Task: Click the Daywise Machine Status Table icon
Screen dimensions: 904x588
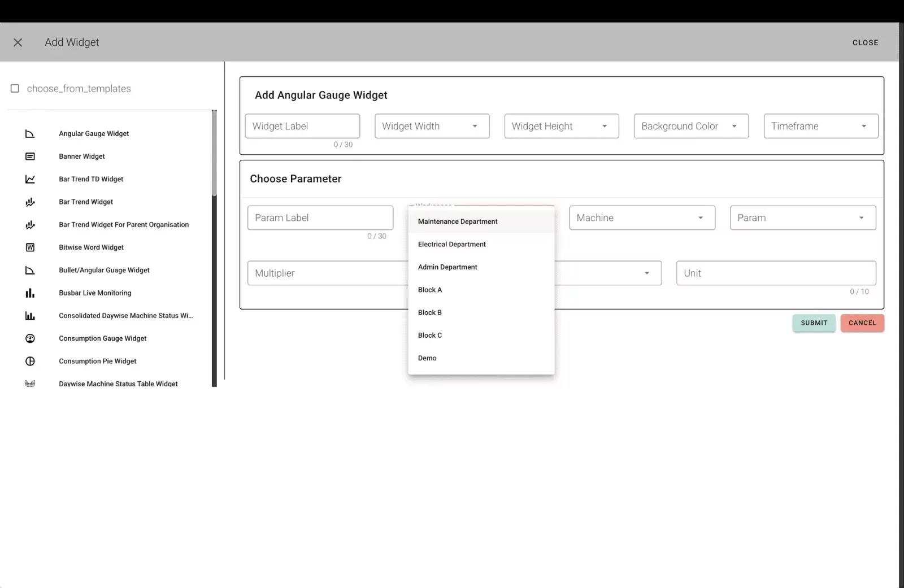Action: point(30,384)
